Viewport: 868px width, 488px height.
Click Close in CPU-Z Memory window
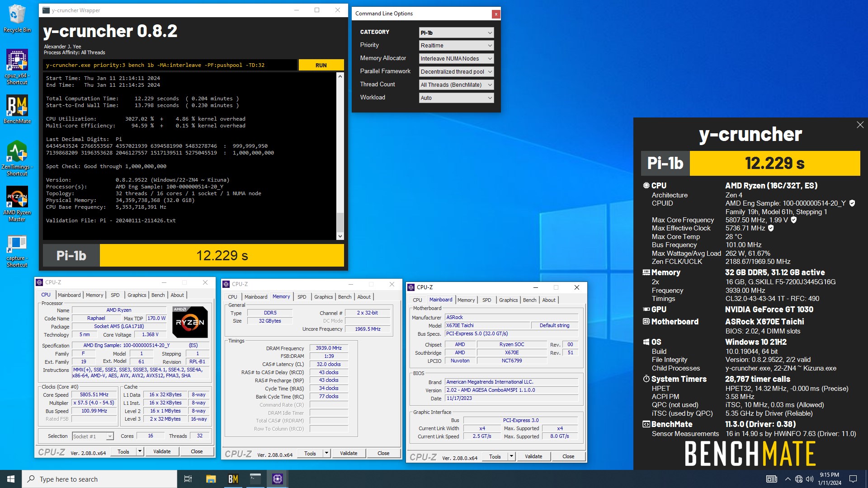click(x=383, y=454)
